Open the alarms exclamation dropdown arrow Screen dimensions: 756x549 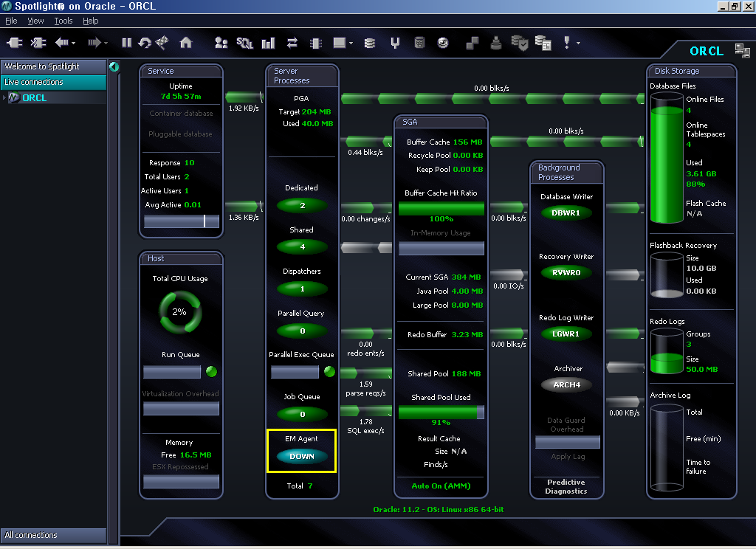point(578,44)
